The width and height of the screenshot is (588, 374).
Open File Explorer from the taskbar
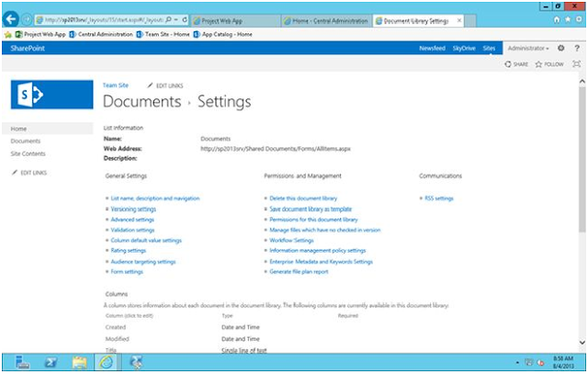79,362
